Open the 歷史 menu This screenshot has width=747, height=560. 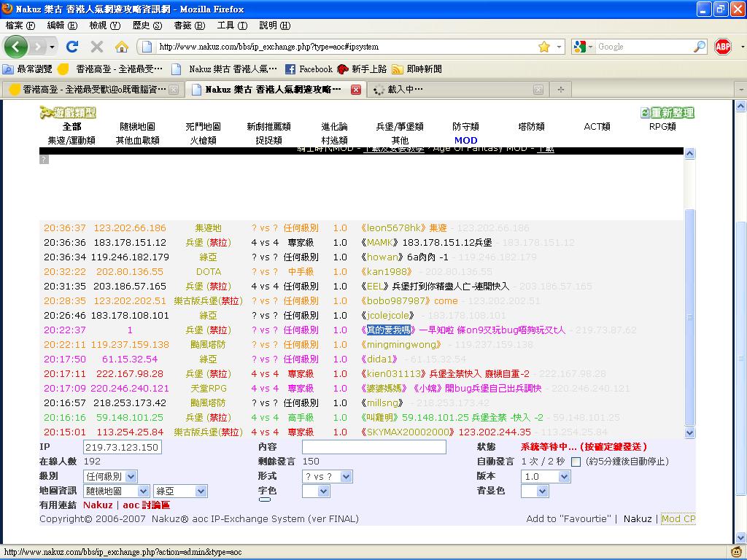click(147, 26)
